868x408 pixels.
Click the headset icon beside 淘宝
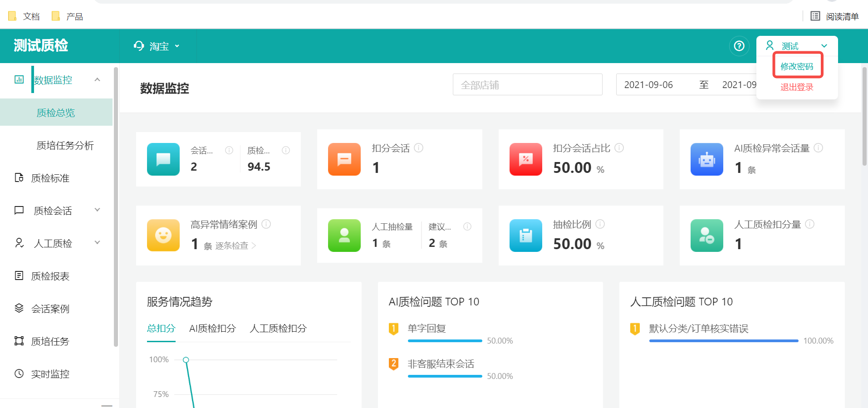pyautogui.click(x=139, y=46)
